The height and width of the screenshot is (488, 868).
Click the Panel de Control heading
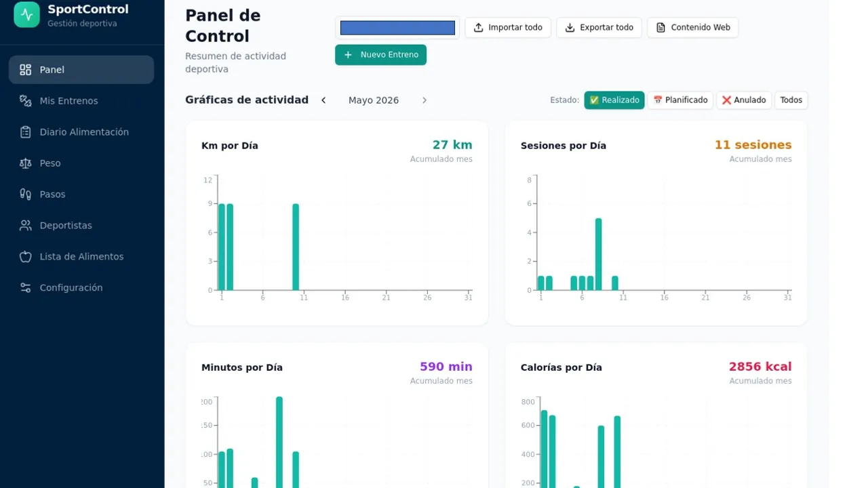(x=223, y=26)
